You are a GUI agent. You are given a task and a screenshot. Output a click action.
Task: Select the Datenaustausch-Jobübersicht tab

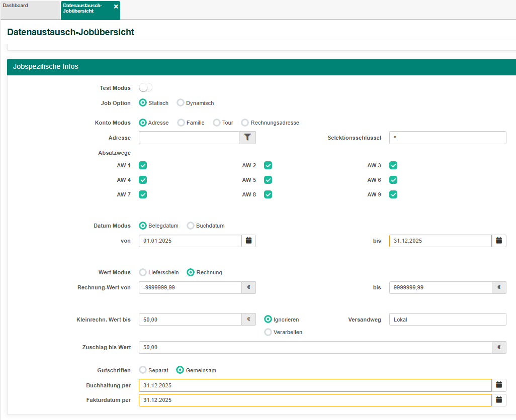pos(85,8)
